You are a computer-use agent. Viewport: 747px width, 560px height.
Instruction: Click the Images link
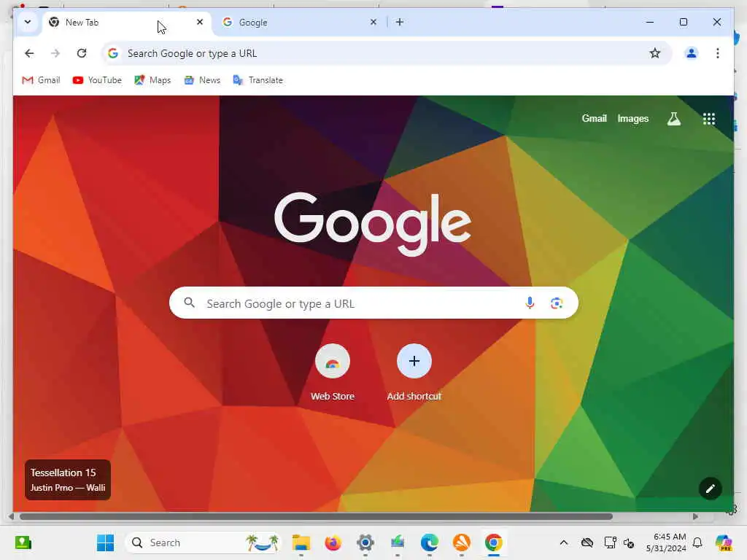tap(632, 119)
